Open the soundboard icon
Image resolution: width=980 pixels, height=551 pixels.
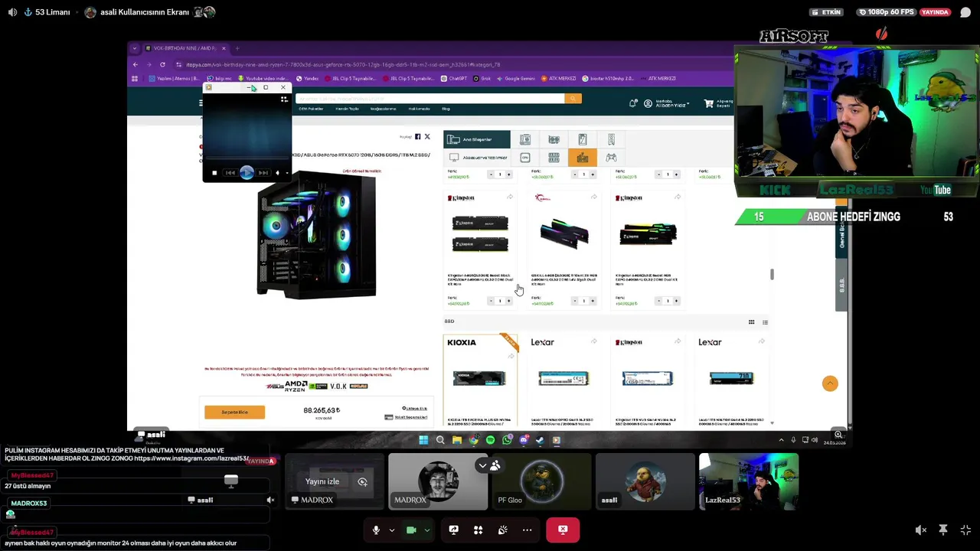click(x=502, y=530)
